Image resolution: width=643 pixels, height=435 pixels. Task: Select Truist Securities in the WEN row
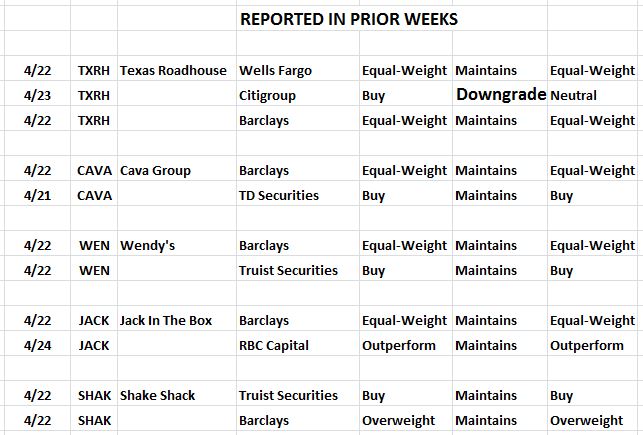(288, 271)
